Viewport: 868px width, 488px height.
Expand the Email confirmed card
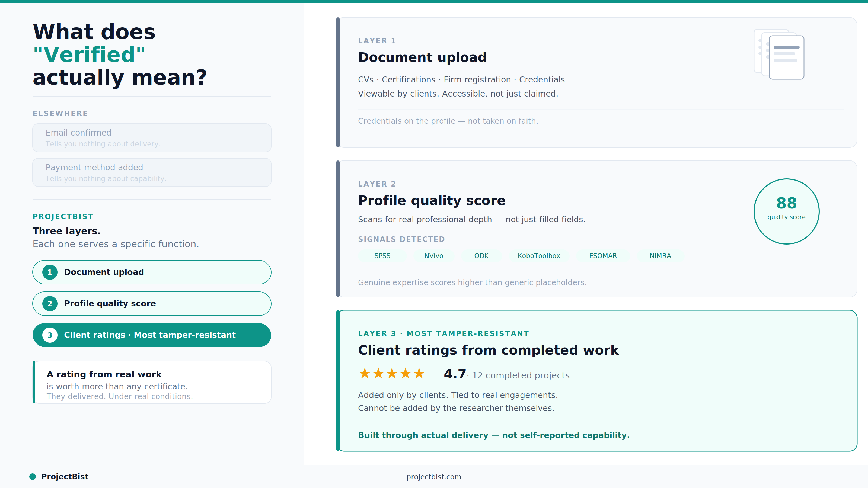coord(152,137)
